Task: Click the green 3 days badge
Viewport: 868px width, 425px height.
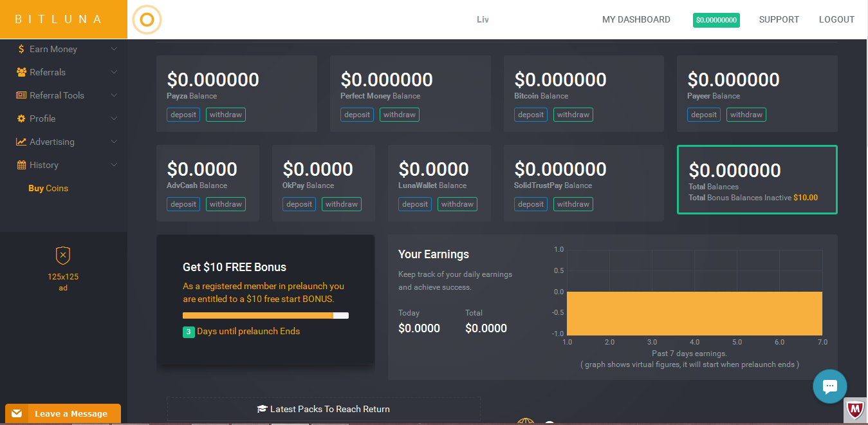Action: coord(189,332)
